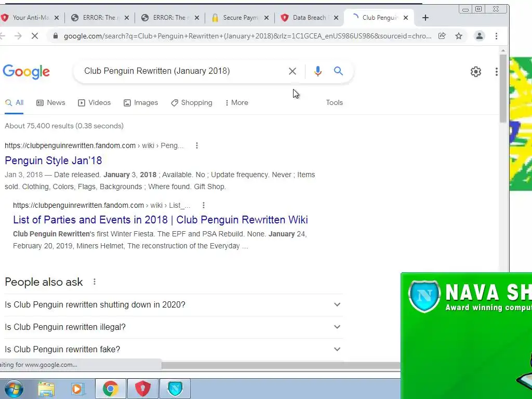The width and height of the screenshot is (532, 399).
Task: Show Shopping results
Action: 192,102
